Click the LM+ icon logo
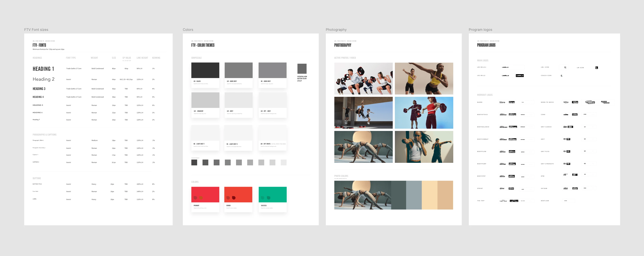Image resolution: width=644 pixels, height=256 pixels. 565,67
